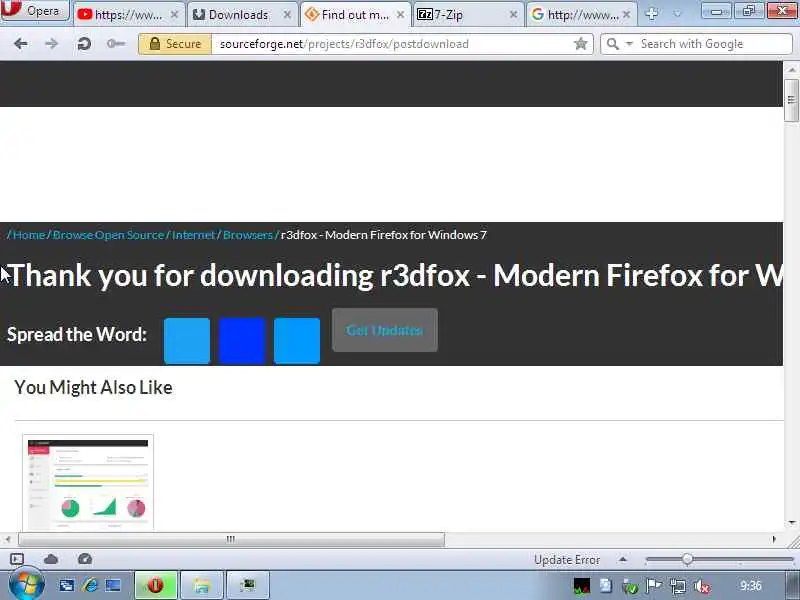800x600 pixels.
Task: Close the Downloads tab
Action: click(287, 15)
